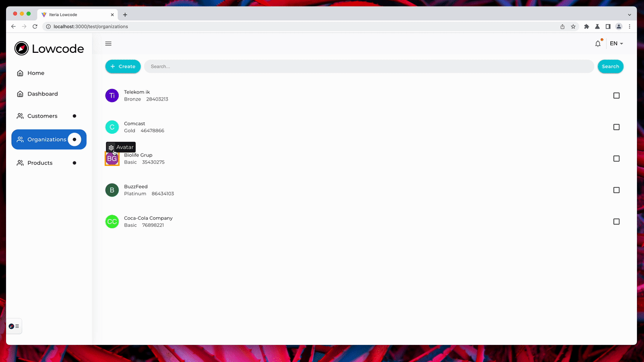This screenshot has width=644, height=362.
Task: Select the Biolife Grup checkbox
Action: 616,158
